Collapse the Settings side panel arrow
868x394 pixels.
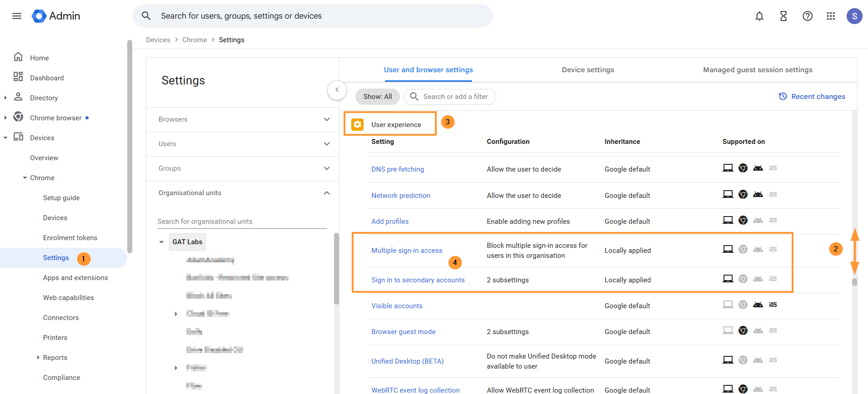tap(337, 90)
